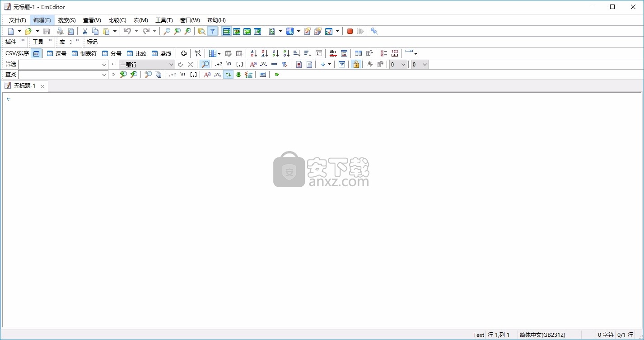Sort Z to A descending

click(265, 53)
